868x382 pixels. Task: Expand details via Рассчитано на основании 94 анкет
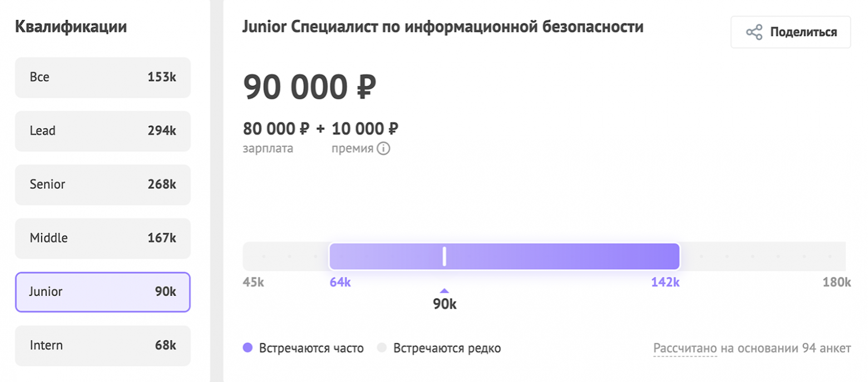[x=752, y=348]
